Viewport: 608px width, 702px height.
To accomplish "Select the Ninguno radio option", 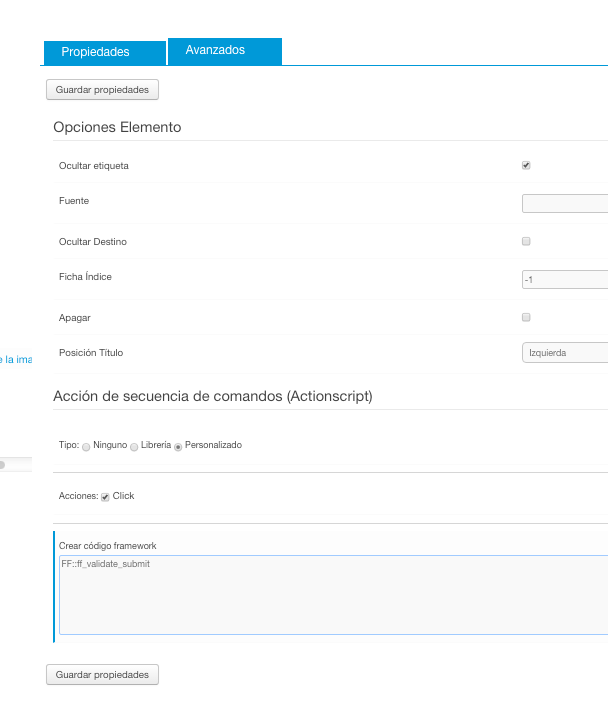I will tap(86, 447).
